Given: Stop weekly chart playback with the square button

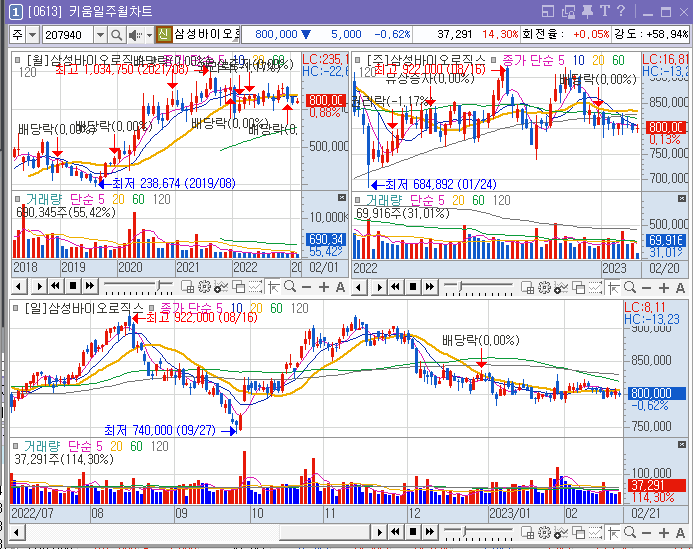Looking at the screenshot, I should 413,287.
